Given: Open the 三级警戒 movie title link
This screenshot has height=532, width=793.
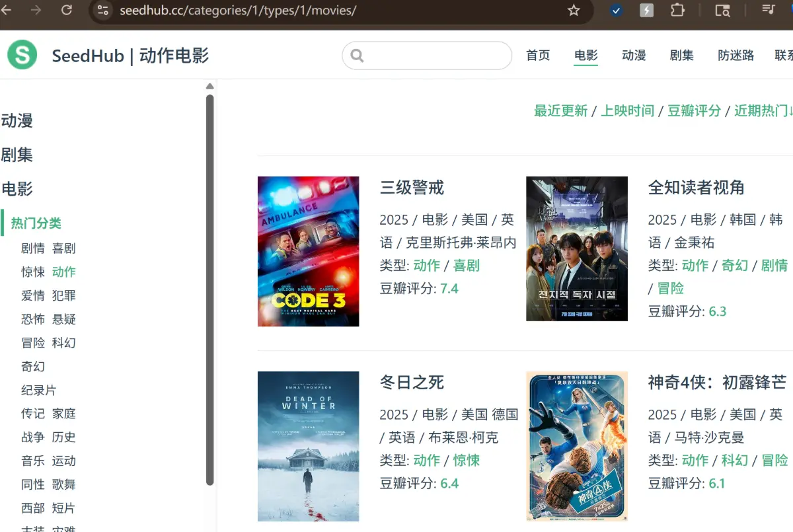Looking at the screenshot, I should (410, 188).
